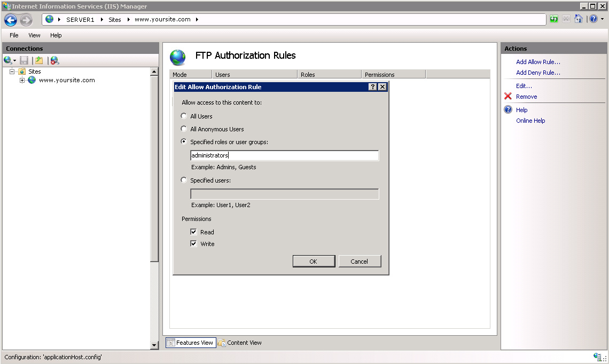Screen dimensions: 609x364
Task: Sort by the Users column header
Action: (x=255, y=75)
